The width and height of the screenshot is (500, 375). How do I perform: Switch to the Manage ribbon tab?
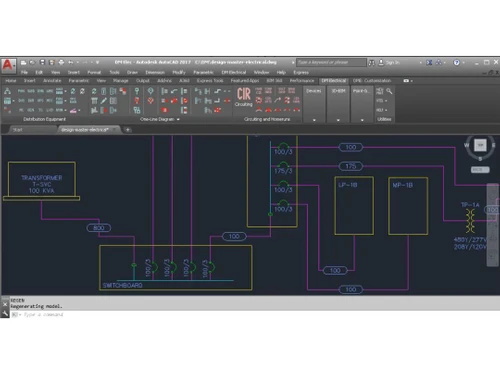(x=121, y=81)
